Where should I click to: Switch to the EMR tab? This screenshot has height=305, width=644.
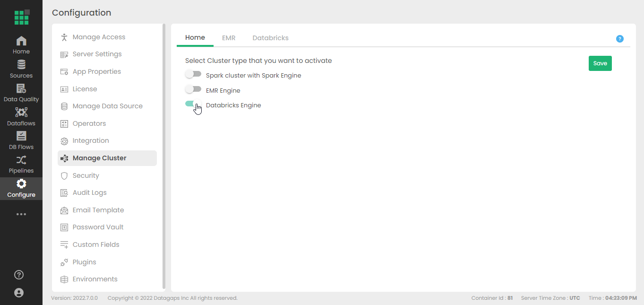(x=229, y=38)
